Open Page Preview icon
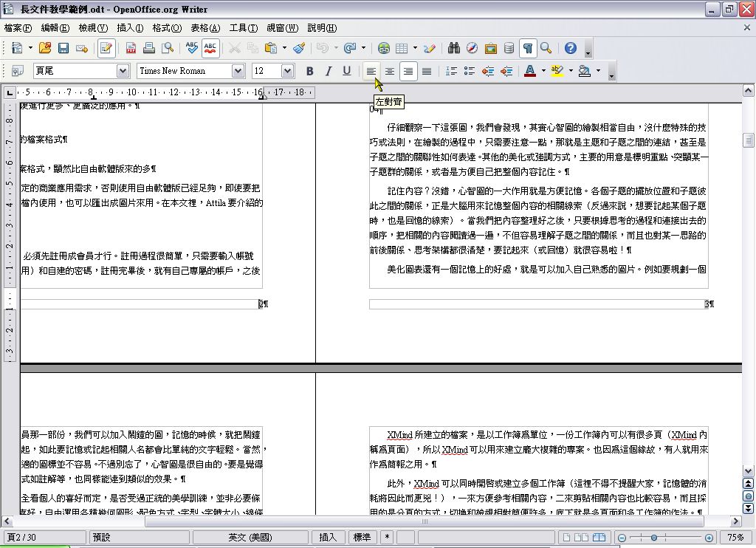 (x=168, y=48)
